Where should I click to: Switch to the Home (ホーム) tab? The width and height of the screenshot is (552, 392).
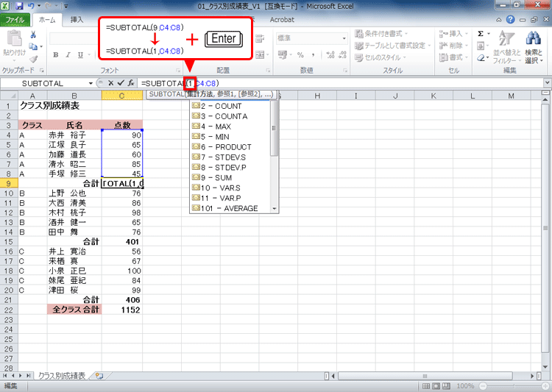coord(47,20)
